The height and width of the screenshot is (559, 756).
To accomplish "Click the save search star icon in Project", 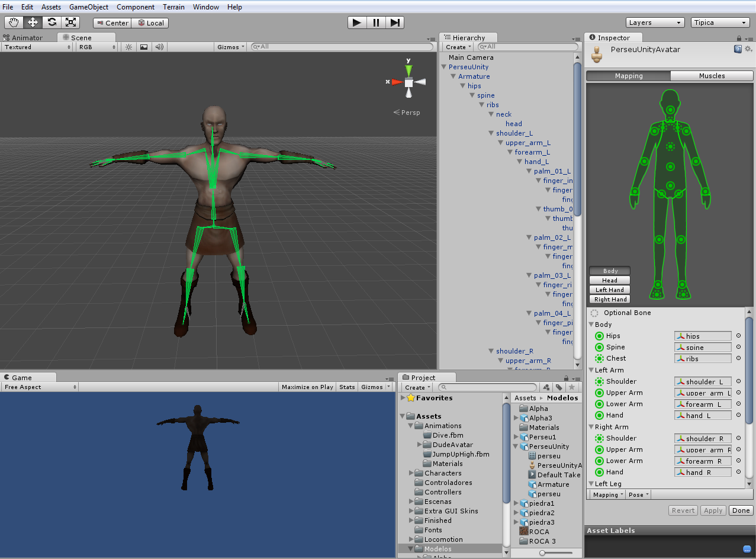I will tap(571, 387).
